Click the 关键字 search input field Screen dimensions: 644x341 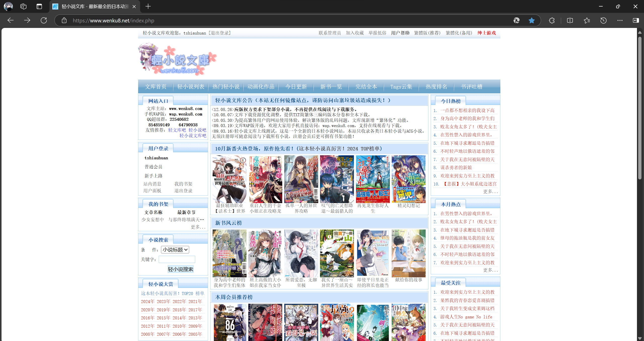pyautogui.click(x=177, y=259)
